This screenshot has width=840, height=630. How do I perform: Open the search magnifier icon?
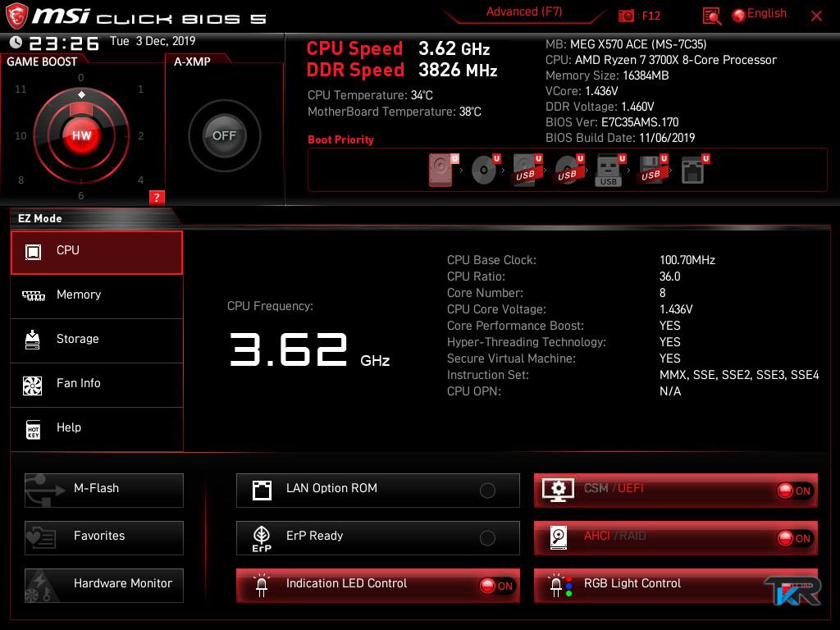[711, 16]
